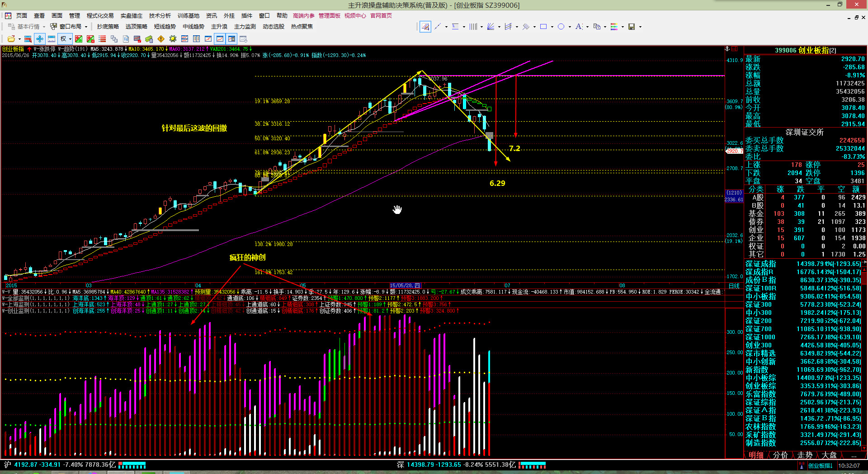
Task: Click the yellow warning diamond icon
Action: coord(161,39)
